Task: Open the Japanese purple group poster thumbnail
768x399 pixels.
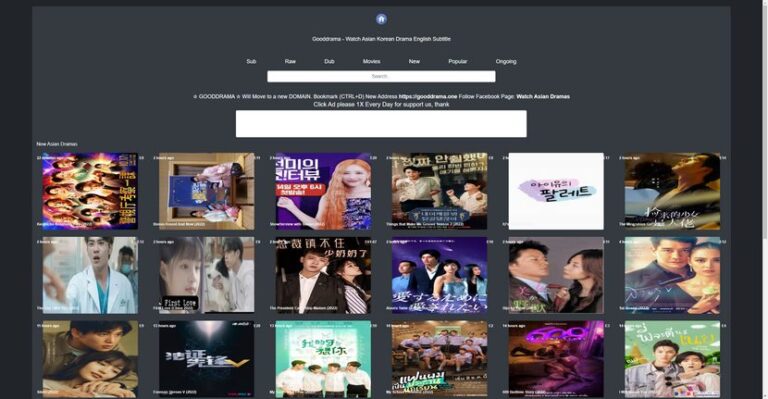Action: click(439, 275)
